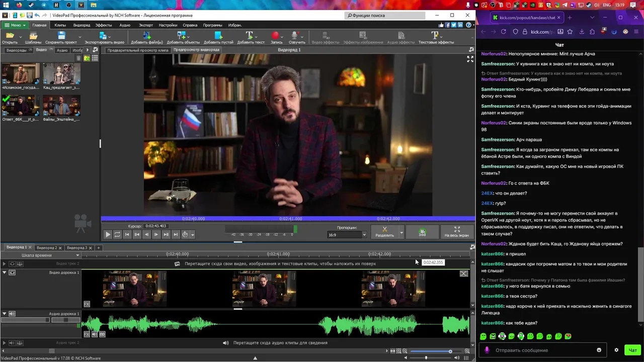Click the Открыть (Open) folder icon
This screenshot has height=362, width=644.
pos(9,36)
